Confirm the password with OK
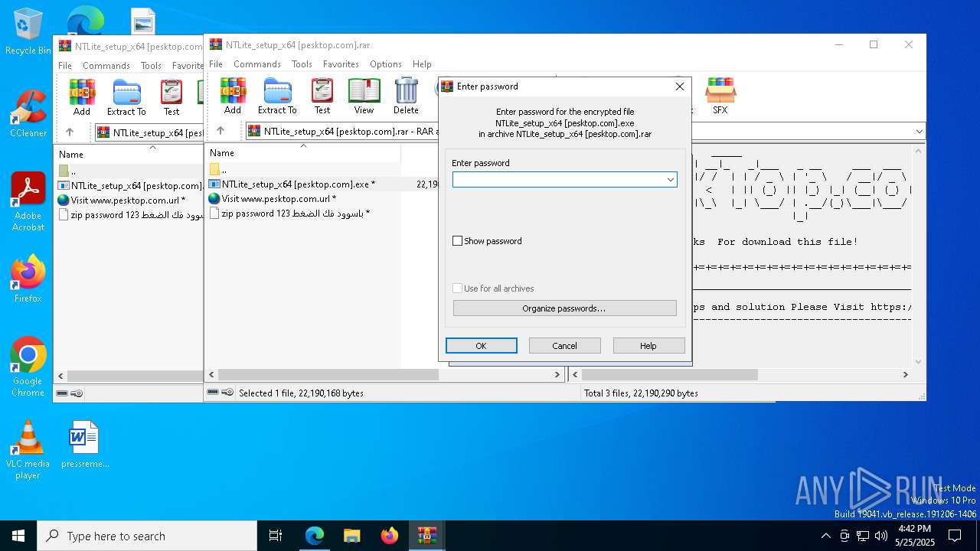This screenshot has height=551, width=980. point(482,346)
